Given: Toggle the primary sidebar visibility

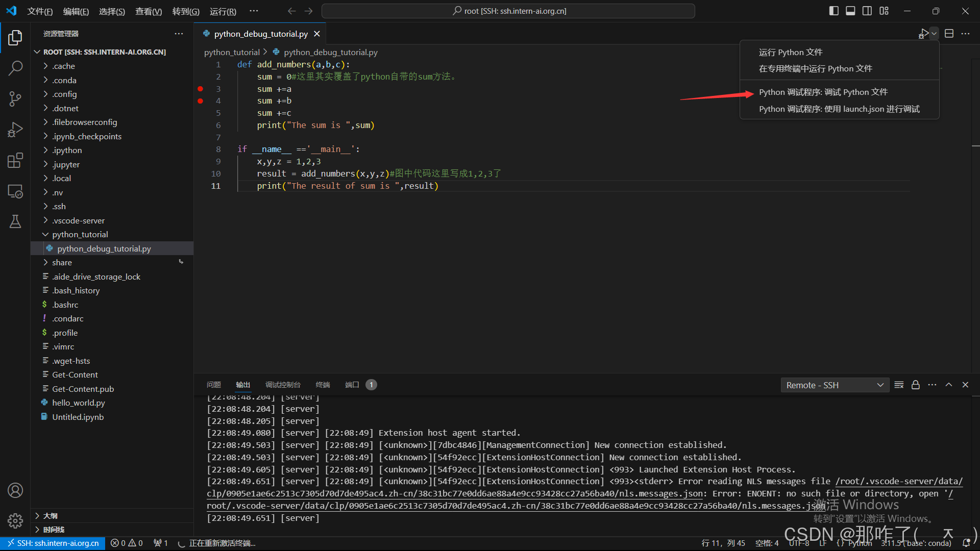Looking at the screenshot, I should point(834,11).
